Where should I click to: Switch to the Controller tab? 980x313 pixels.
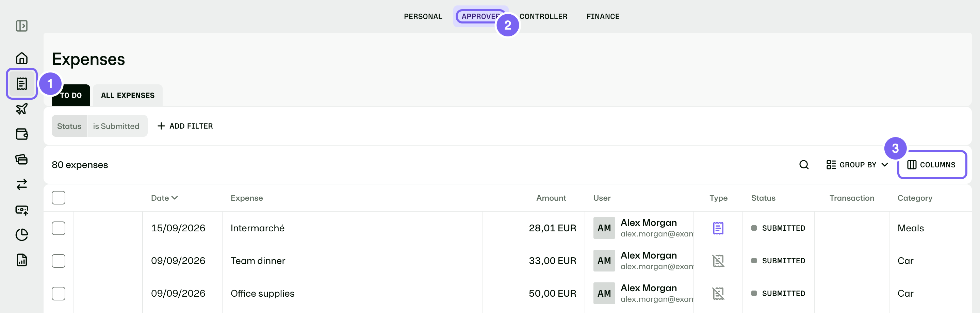[543, 16]
